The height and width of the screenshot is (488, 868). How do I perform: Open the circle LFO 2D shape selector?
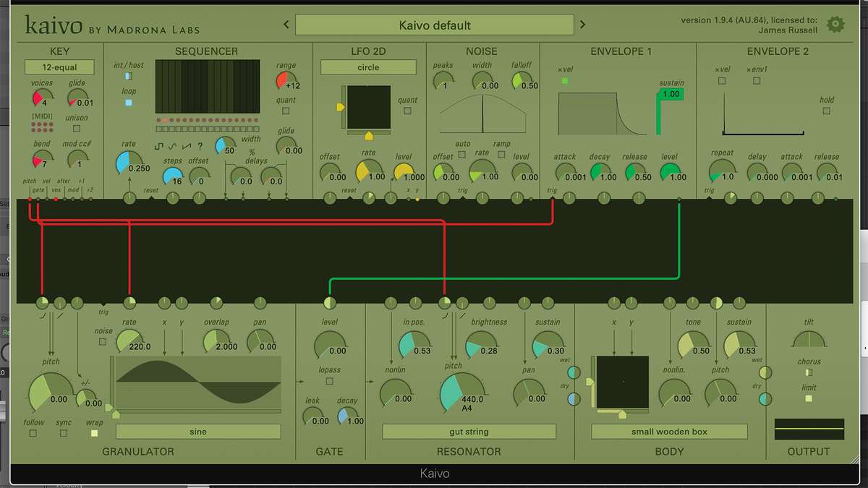click(x=367, y=67)
